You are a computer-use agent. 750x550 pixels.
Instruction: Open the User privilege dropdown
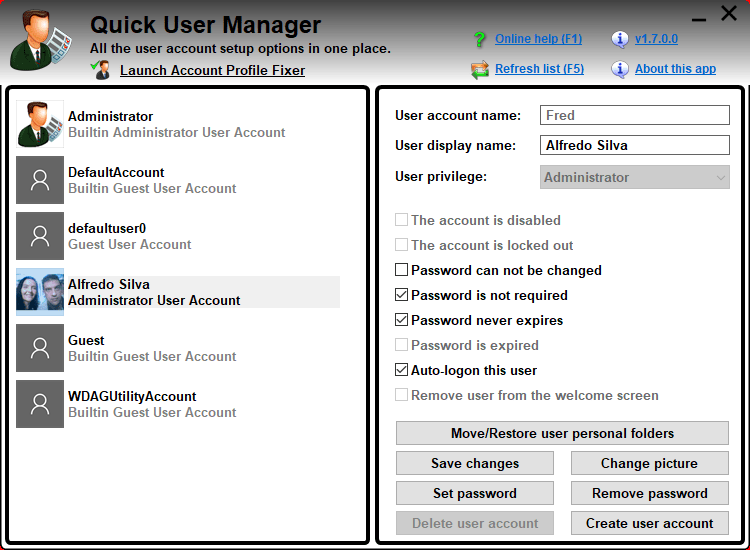tap(635, 177)
